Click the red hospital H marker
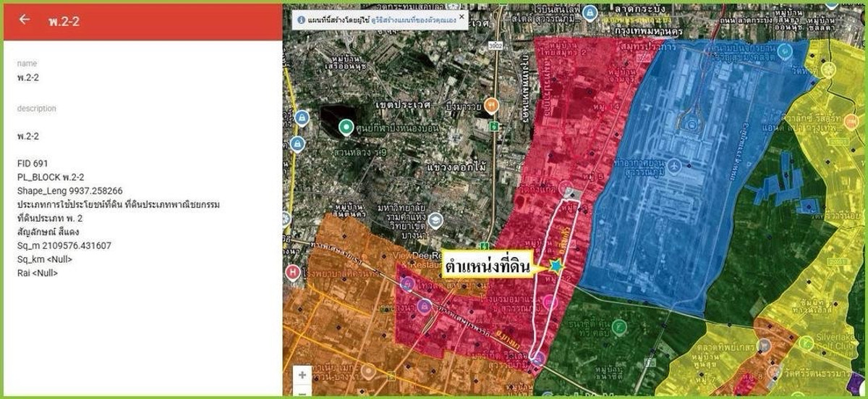Image resolution: width=868 pixels, height=399 pixels. coord(292,273)
